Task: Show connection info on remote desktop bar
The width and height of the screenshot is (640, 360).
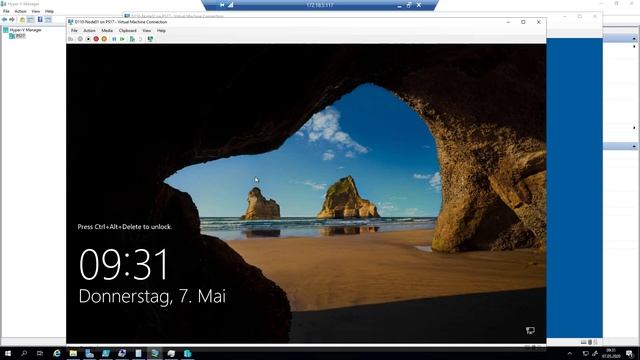Action: tap(231, 5)
